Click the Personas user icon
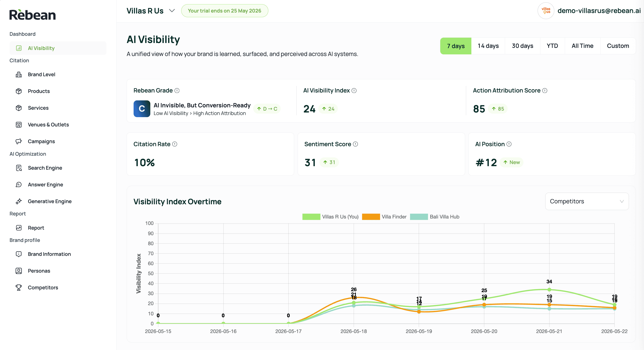Viewport: 644px width, 350px height. 19,271
